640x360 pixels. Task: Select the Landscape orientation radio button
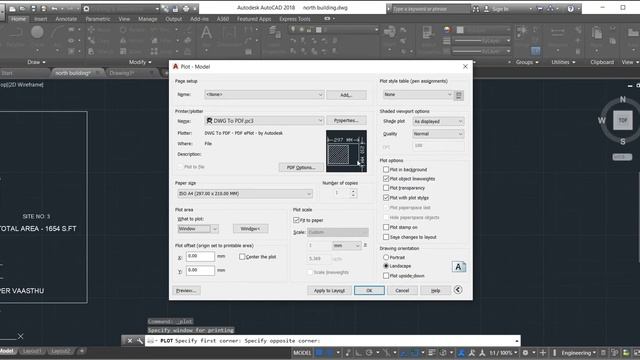tap(386, 266)
